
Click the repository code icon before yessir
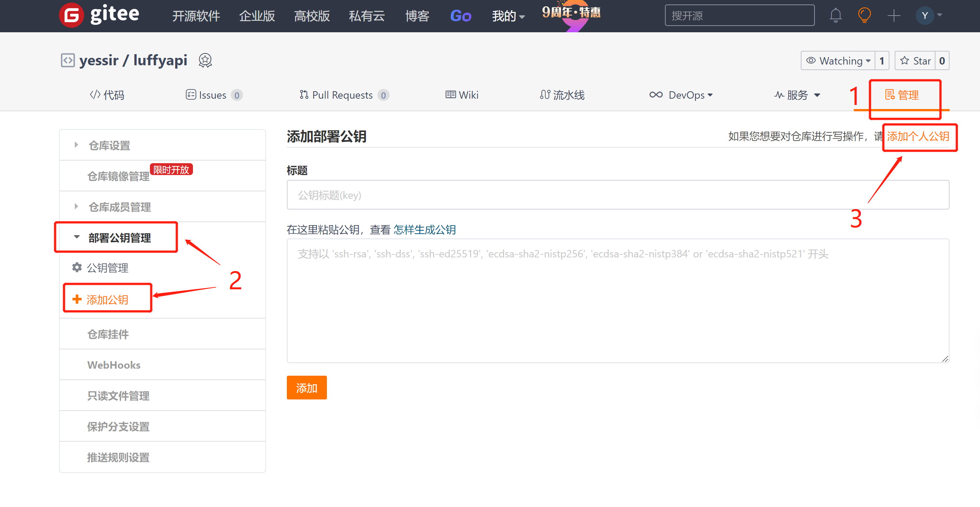(68, 60)
